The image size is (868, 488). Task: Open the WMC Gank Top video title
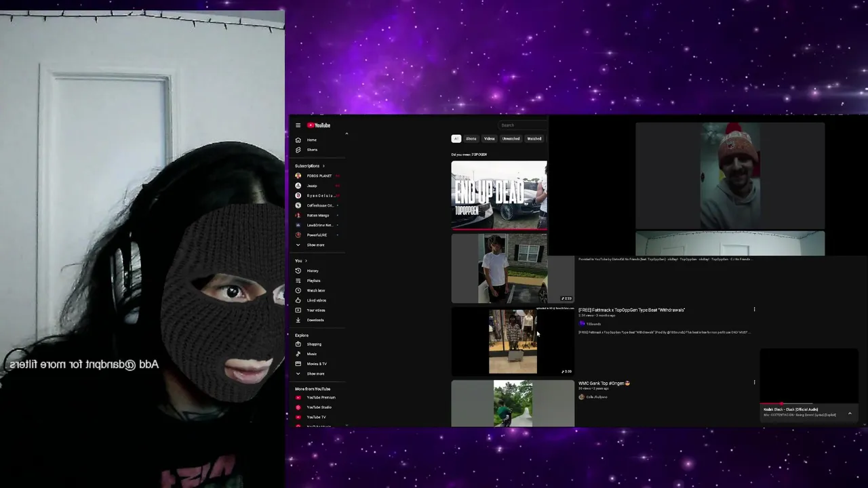(x=604, y=383)
